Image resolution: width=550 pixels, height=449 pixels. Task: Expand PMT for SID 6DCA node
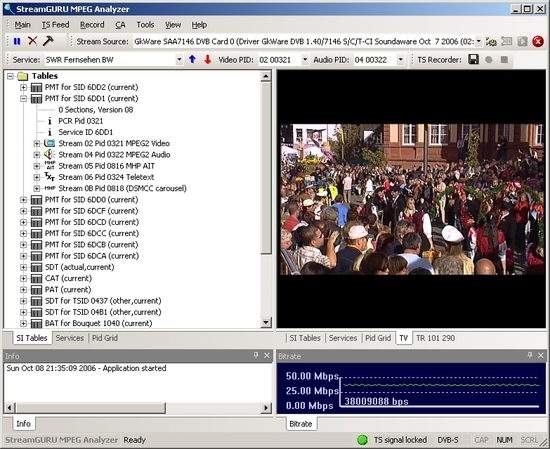click(23, 256)
